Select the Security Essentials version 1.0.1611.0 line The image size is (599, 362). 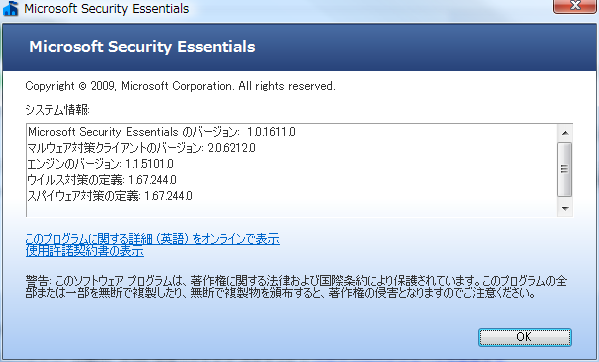(162, 132)
